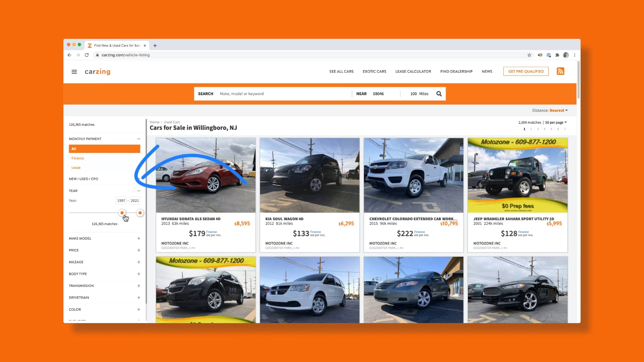This screenshot has height=362, width=644.
Task: Select the Finance payment filter
Action: pyautogui.click(x=77, y=158)
